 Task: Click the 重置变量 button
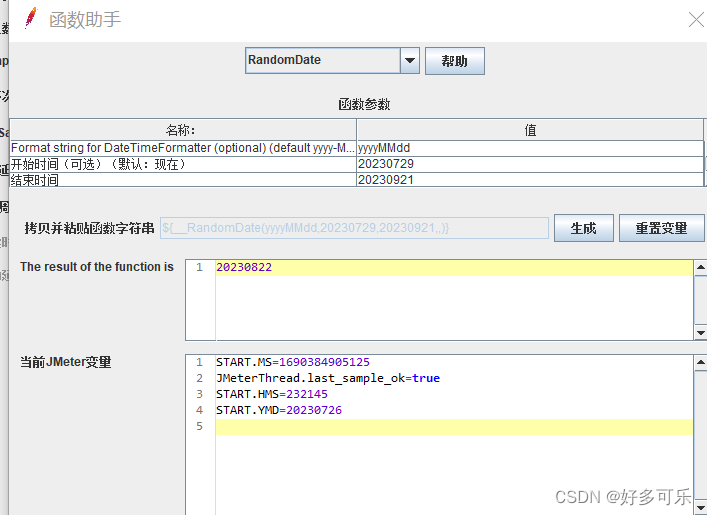point(661,228)
